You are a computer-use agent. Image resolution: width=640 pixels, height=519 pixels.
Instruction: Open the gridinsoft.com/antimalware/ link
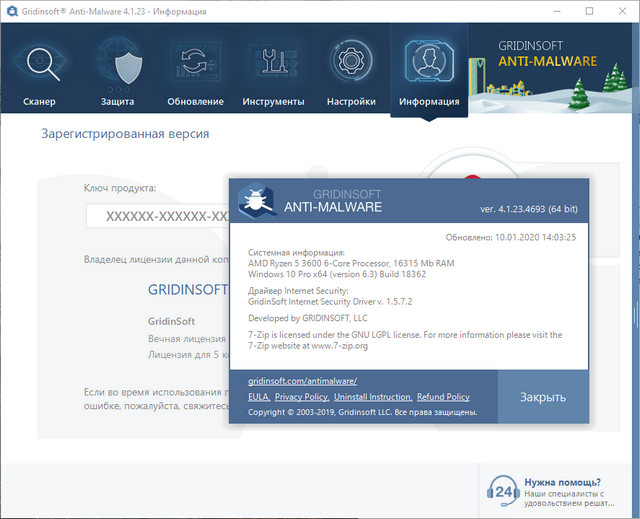302,382
